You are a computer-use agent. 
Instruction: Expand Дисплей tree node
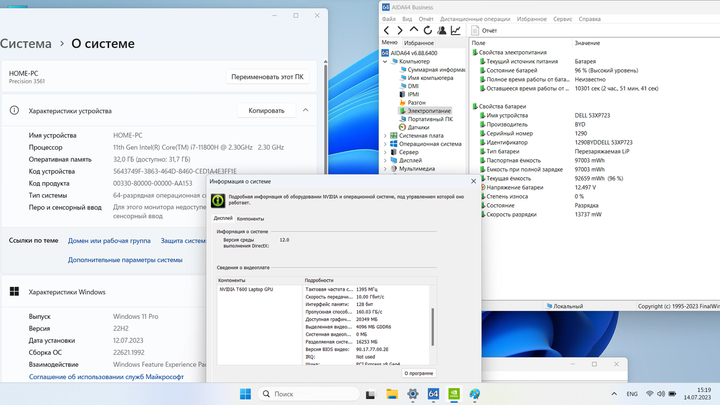click(x=385, y=160)
